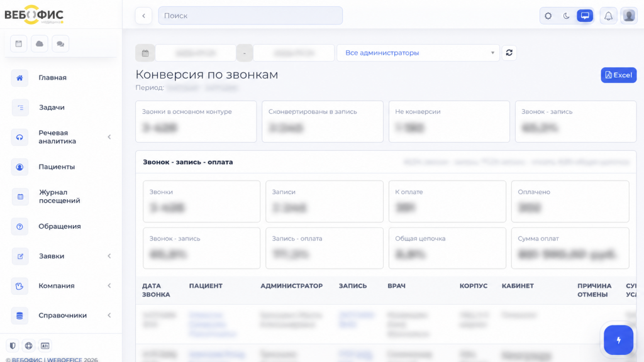
Task: Click Запись - оплата card
Action: click(325, 248)
